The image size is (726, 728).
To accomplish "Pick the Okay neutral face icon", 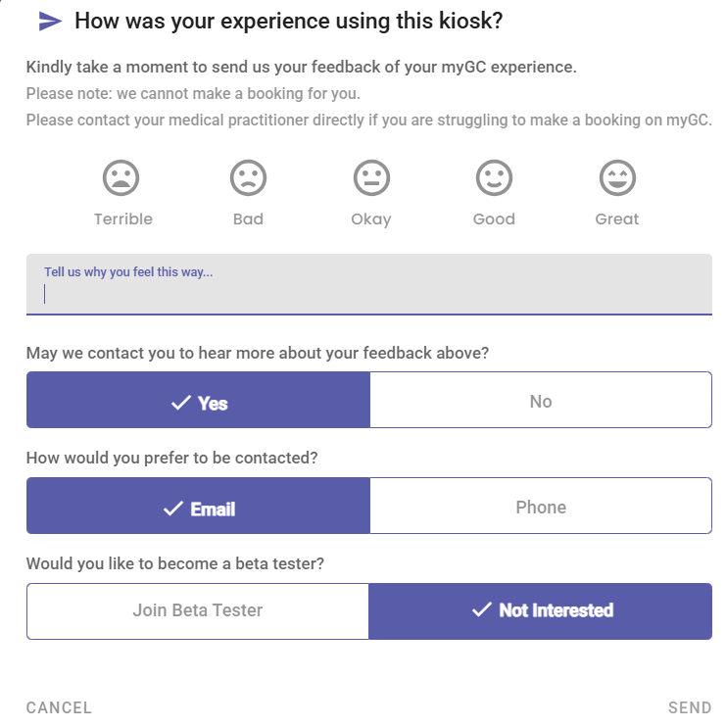I will [371, 177].
